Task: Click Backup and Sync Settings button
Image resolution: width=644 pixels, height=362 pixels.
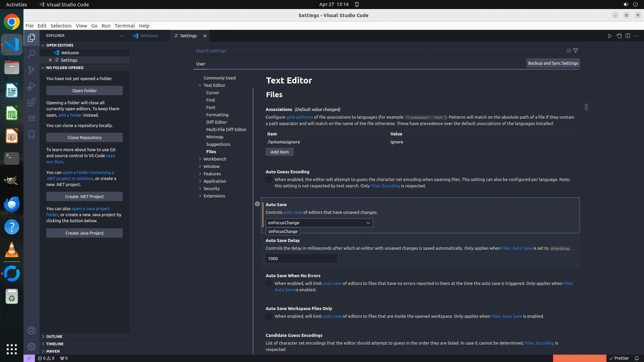Action: tap(553, 63)
